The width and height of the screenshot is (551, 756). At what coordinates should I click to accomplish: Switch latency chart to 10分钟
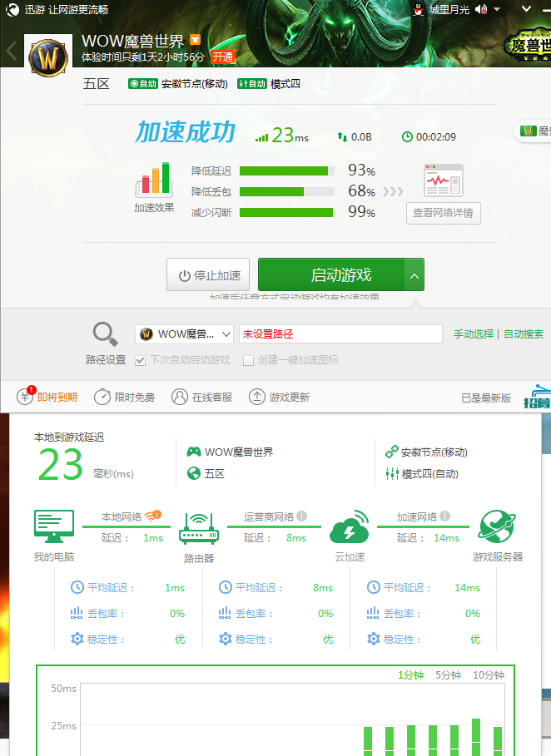489,675
